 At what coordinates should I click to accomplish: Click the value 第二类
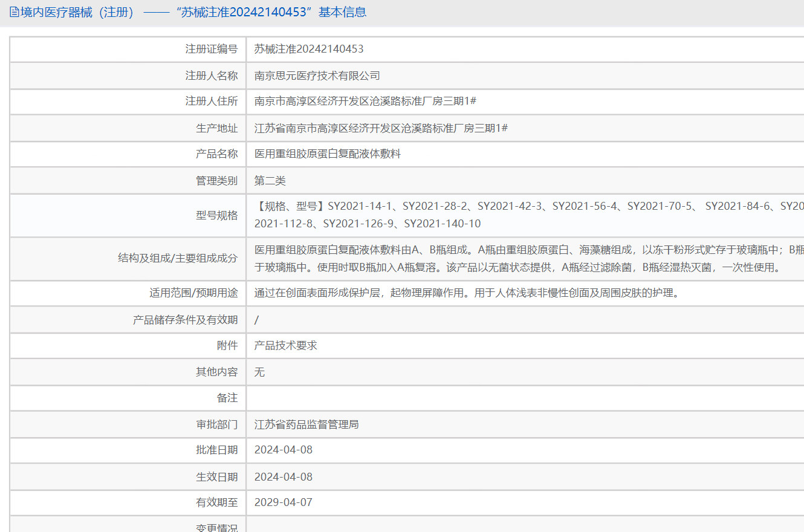click(270, 180)
